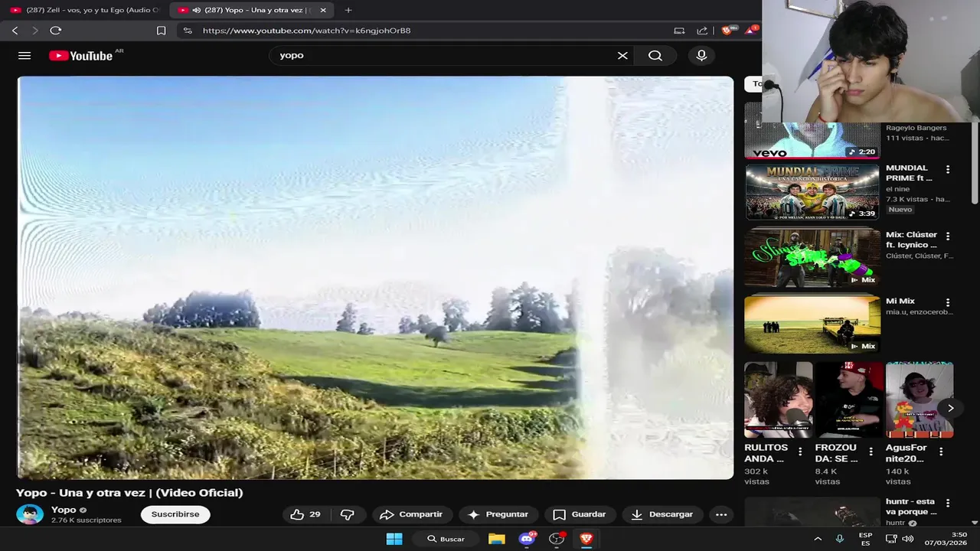Click the cast/picture-in-picture icon in address bar
The height and width of the screenshot is (551, 980).
click(x=679, y=31)
